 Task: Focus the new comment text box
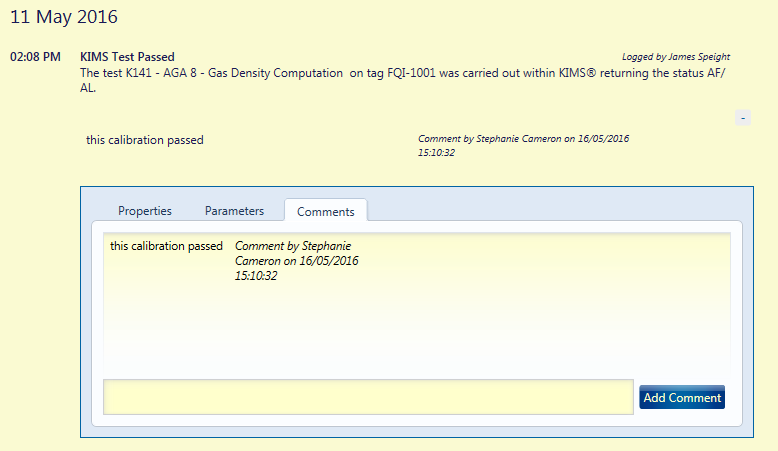(x=368, y=397)
